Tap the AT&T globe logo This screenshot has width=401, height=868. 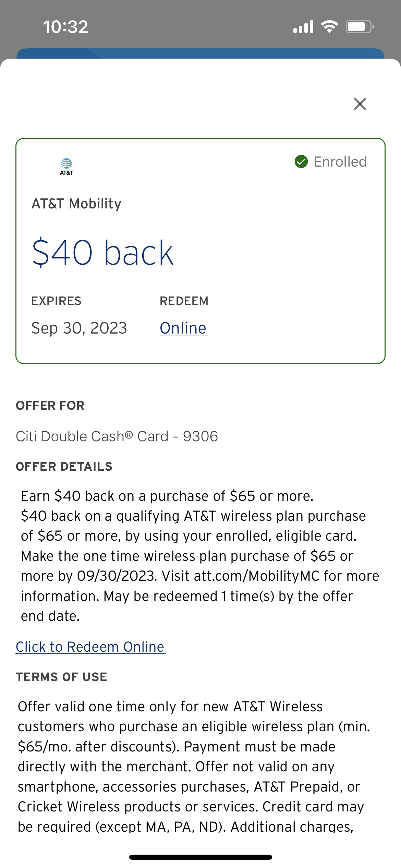(x=66, y=166)
